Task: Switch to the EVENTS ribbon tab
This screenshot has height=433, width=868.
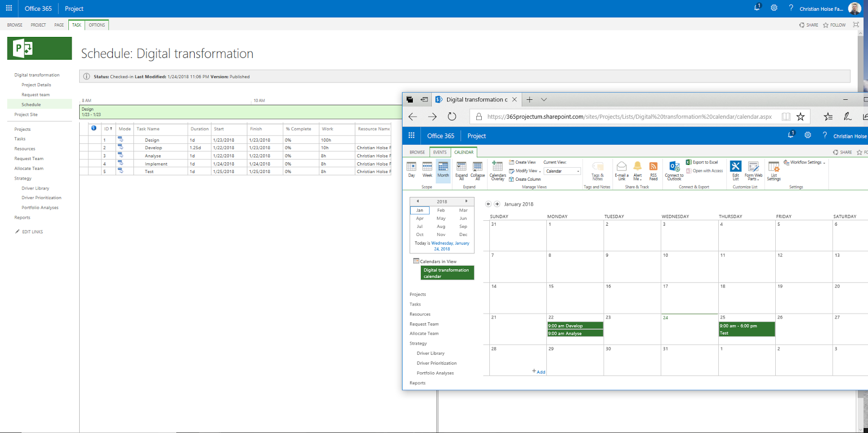Action: (x=440, y=152)
